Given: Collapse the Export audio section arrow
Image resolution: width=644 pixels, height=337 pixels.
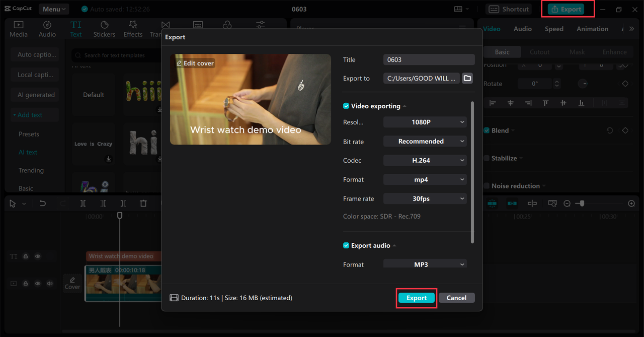Looking at the screenshot, I should 394,246.
